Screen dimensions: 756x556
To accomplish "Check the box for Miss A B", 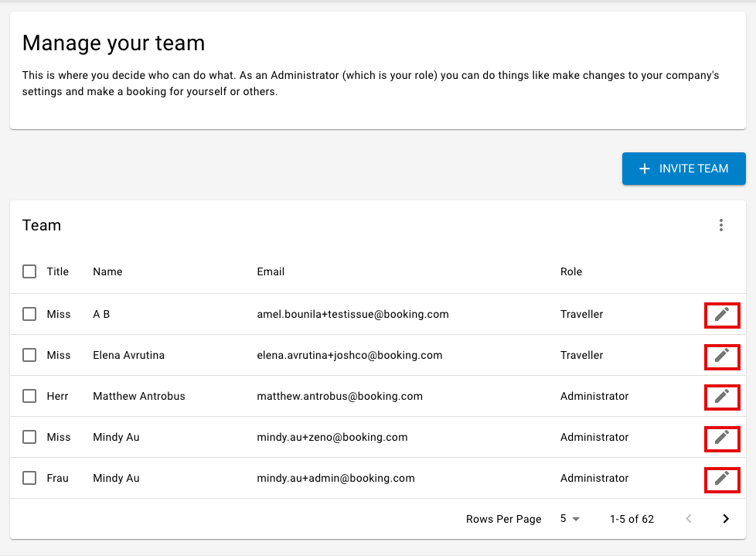I will [29, 315].
